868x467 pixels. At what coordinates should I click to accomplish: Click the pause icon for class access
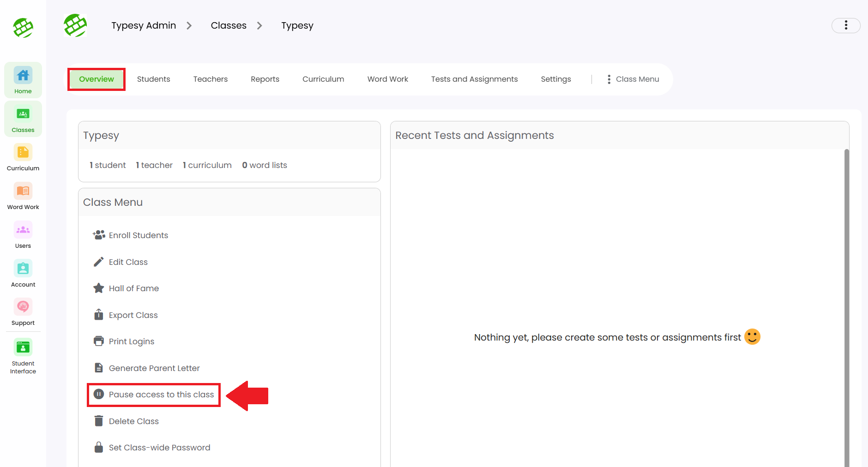(x=99, y=394)
